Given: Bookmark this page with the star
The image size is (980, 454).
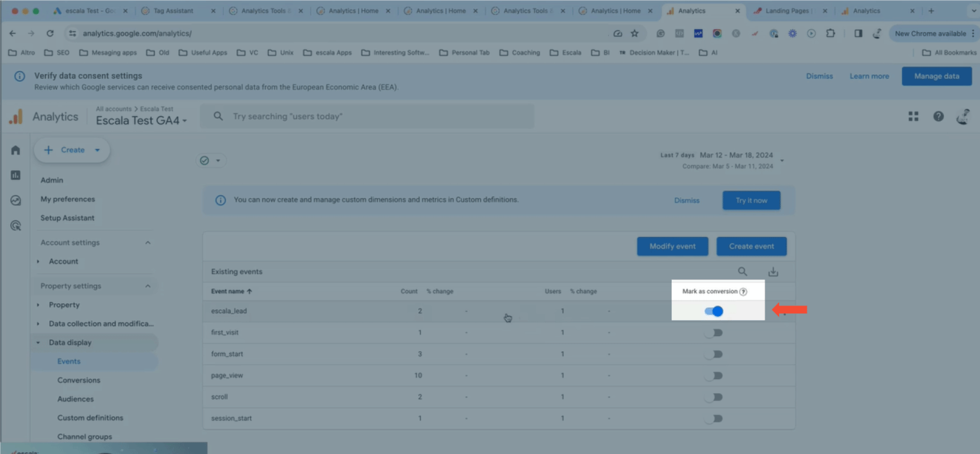Looking at the screenshot, I should click(x=635, y=33).
